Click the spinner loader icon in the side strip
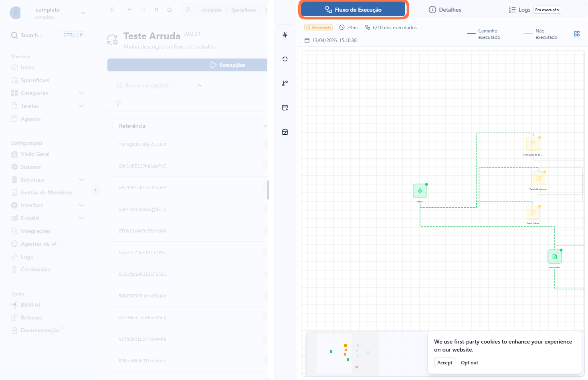This screenshot has height=380, width=588. point(285,59)
